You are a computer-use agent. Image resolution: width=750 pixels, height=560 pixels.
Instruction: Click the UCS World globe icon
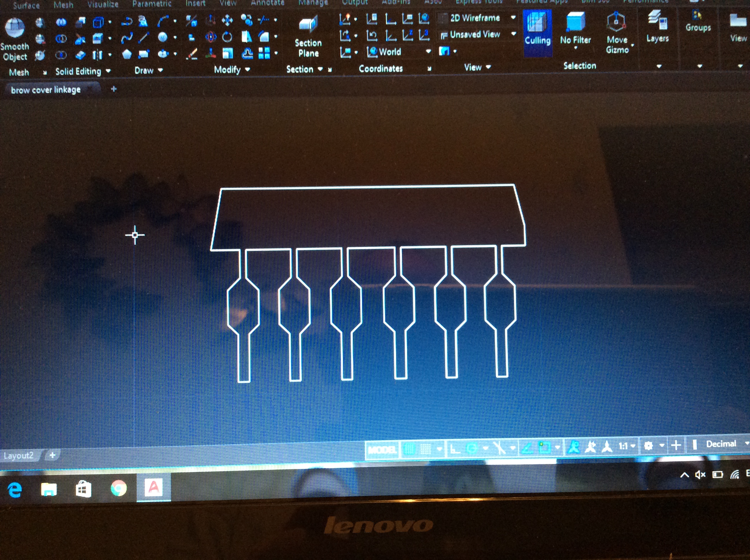pyautogui.click(x=424, y=18)
